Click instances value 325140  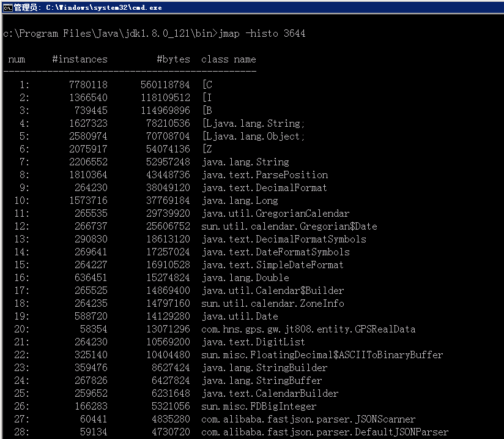click(x=91, y=355)
